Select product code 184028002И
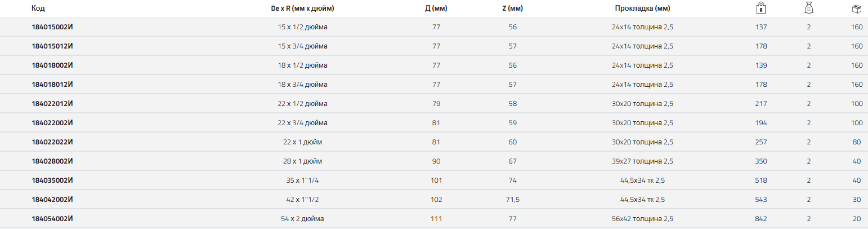 (x=52, y=161)
